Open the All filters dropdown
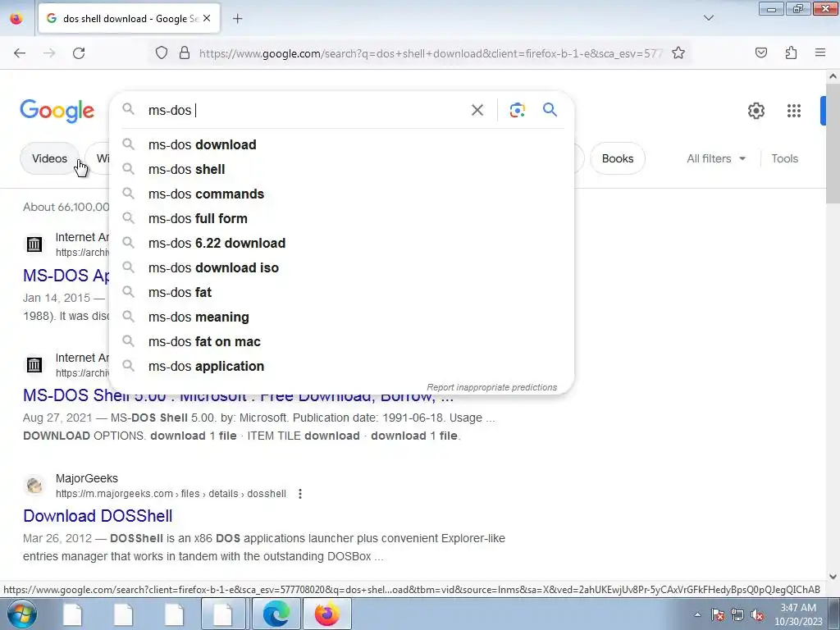 point(716,158)
